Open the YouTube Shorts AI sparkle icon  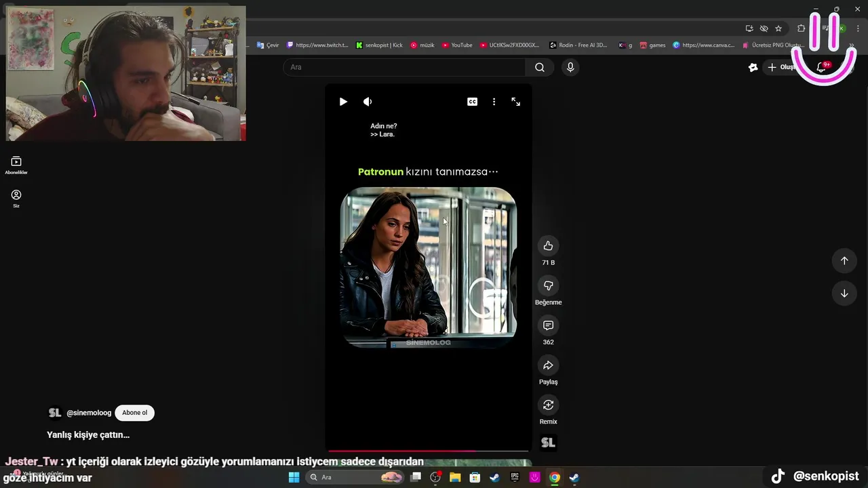pyautogui.click(x=753, y=67)
